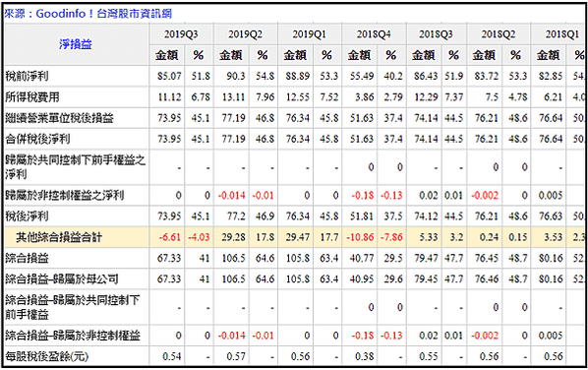Click the 13.11 income tax value
Viewport: 588px width, 370px height.
(x=234, y=97)
